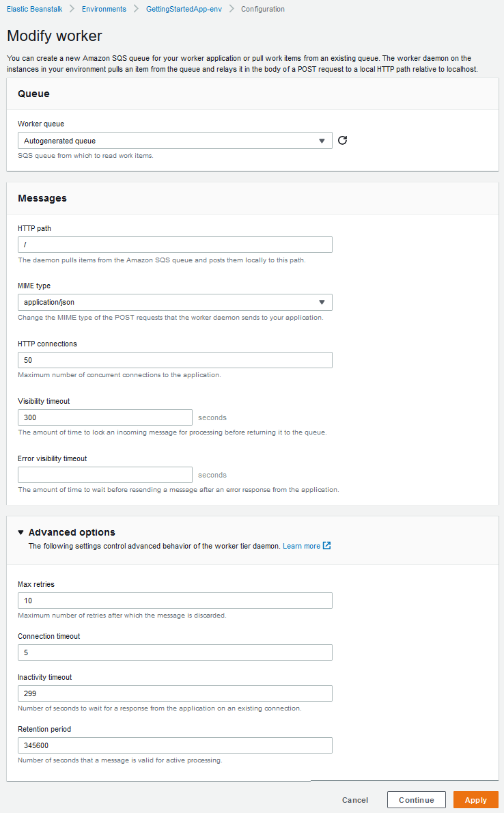The width and height of the screenshot is (504, 813).
Task: Click the Visibility timeout field
Action: tap(104, 417)
